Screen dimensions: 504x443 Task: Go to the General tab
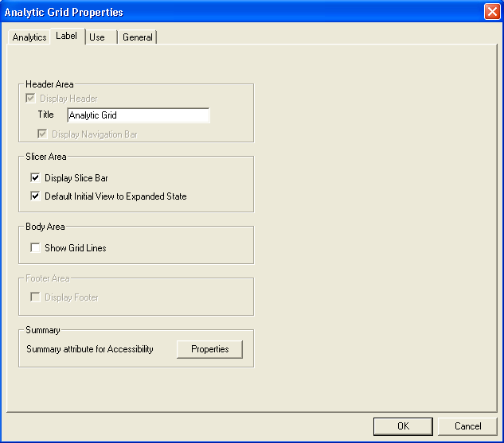click(138, 37)
